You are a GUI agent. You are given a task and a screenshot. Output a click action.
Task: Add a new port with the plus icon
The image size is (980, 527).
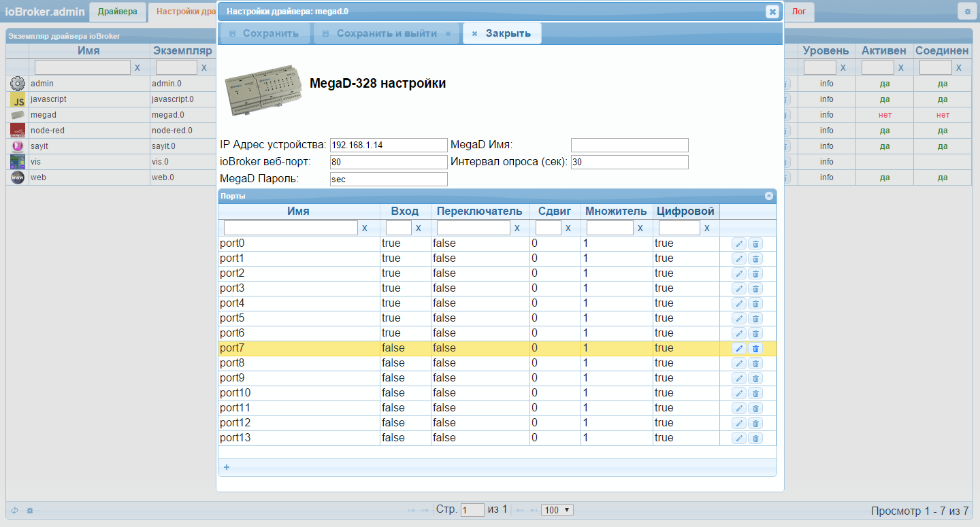pyautogui.click(x=227, y=467)
